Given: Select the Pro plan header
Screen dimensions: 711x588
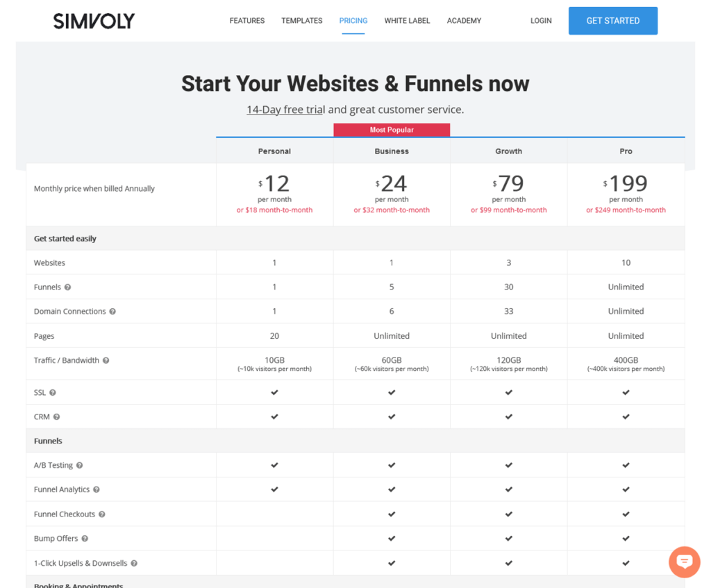Looking at the screenshot, I should pyautogui.click(x=626, y=151).
